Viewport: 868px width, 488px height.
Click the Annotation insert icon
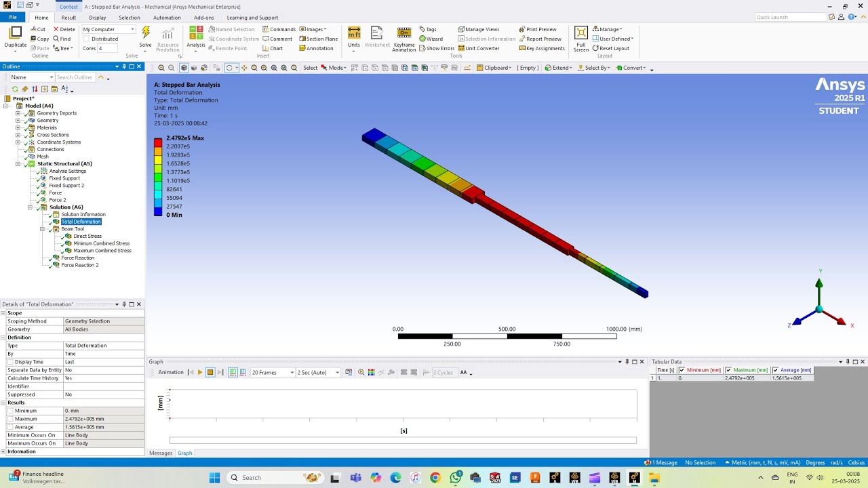pos(316,48)
